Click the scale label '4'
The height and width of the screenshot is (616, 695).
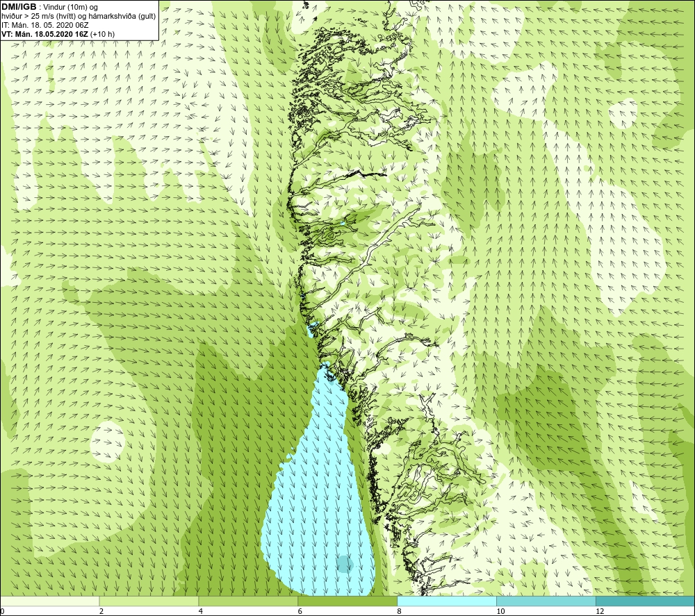tap(201, 611)
